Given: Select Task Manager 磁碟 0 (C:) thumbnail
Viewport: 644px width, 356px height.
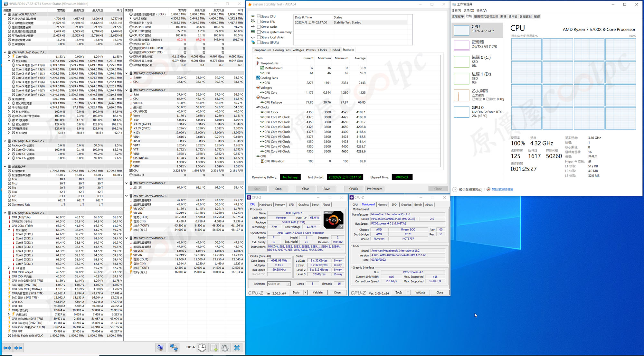Looking at the screenshot, I should point(461,61).
